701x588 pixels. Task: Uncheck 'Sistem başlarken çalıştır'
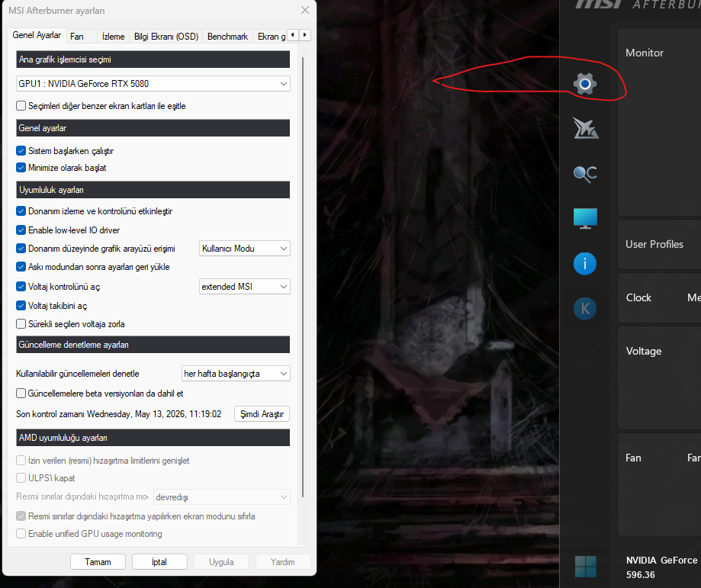tap(21, 151)
